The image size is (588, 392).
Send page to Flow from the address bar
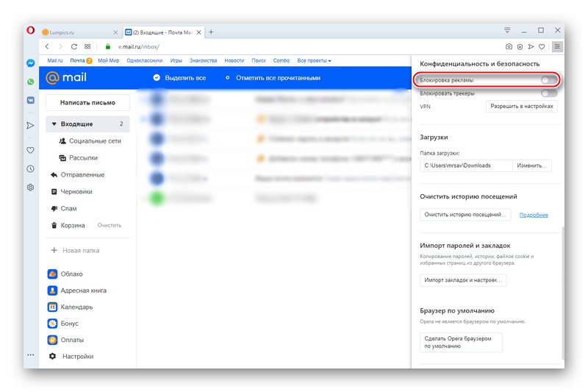pyautogui.click(x=531, y=46)
